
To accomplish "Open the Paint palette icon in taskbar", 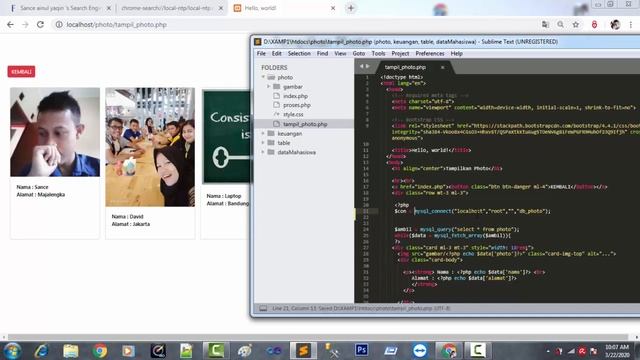I will (244, 351).
